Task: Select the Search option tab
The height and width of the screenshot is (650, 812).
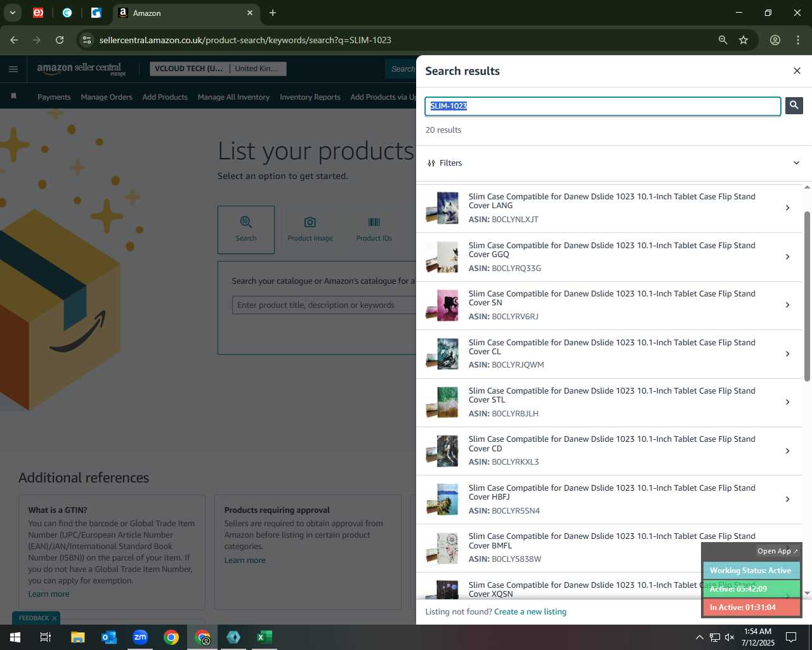Action: [246, 230]
